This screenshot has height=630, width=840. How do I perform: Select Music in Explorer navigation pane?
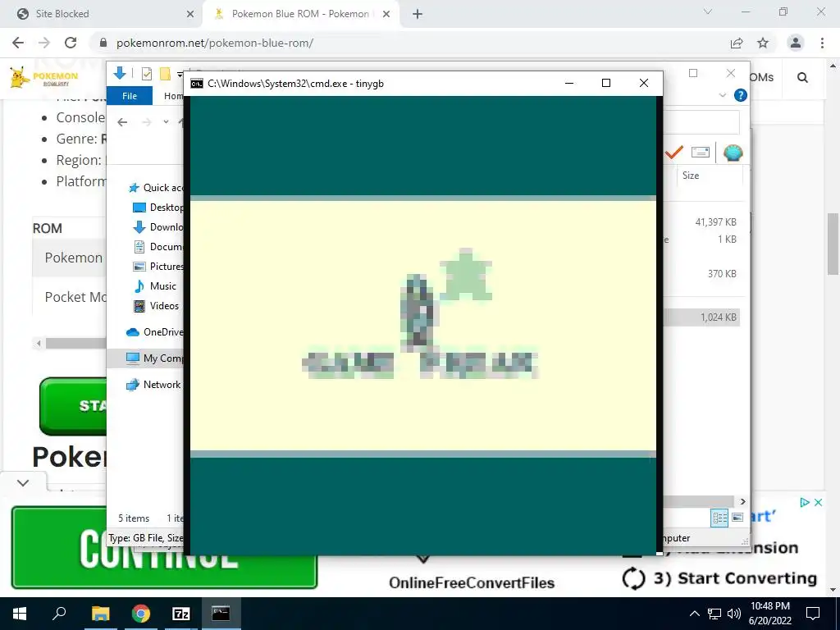pyautogui.click(x=155, y=286)
